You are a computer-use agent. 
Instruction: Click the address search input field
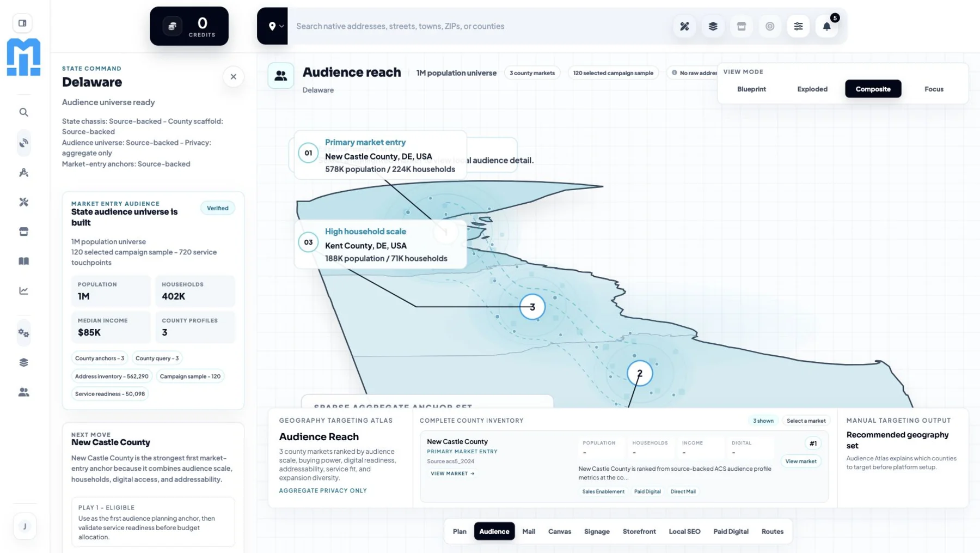tap(479, 26)
